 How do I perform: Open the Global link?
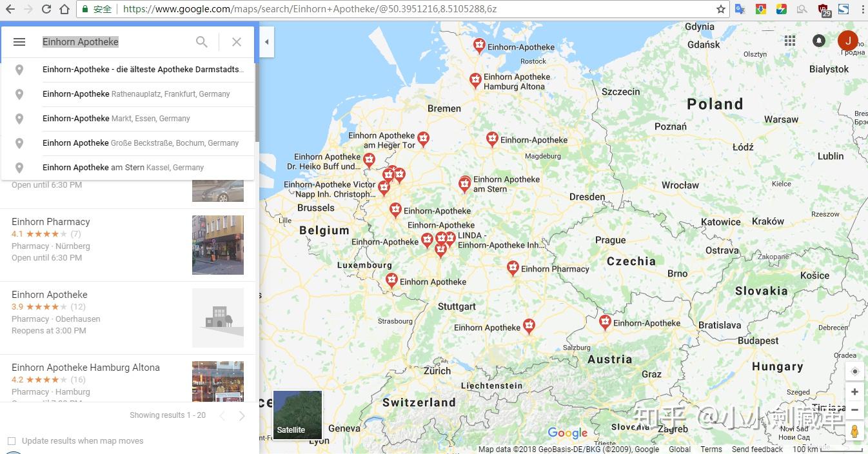click(680, 449)
